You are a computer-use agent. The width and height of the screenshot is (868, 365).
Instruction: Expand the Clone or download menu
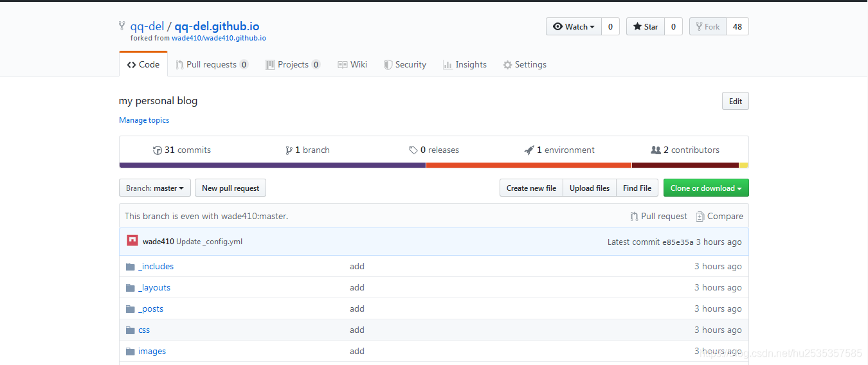(x=706, y=188)
